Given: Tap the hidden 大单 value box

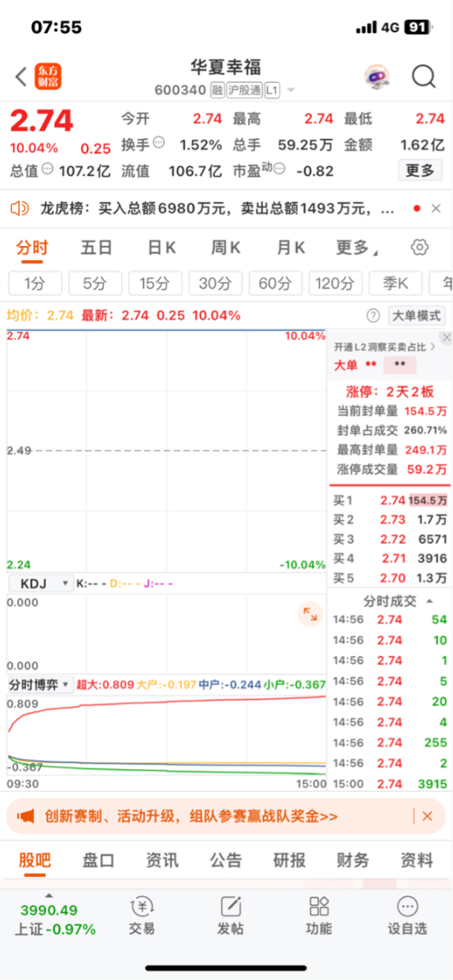Looking at the screenshot, I should 399,365.
